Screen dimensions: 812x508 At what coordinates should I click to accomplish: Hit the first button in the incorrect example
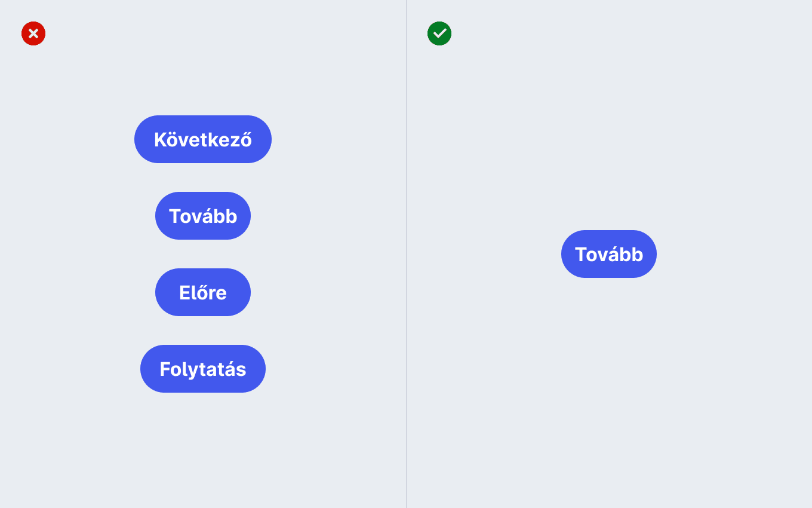pyautogui.click(x=203, y=139)
